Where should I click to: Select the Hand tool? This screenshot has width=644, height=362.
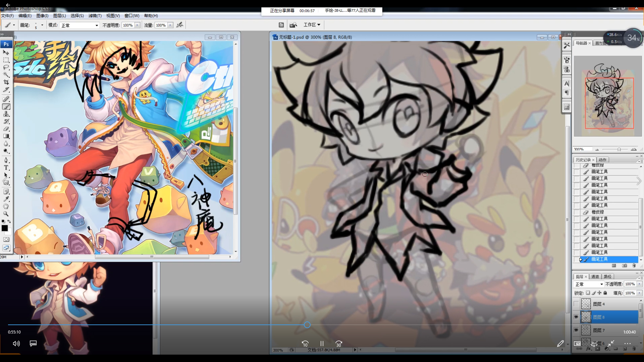(6, 206)
